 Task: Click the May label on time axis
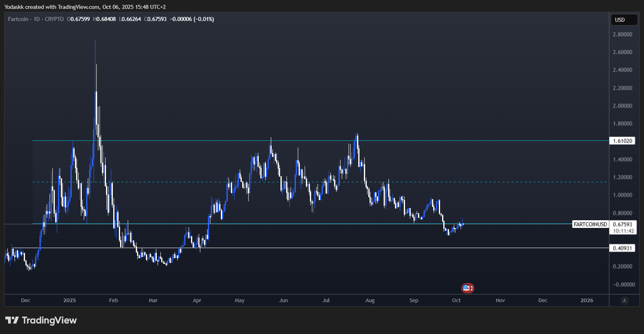tap(240, 300)
